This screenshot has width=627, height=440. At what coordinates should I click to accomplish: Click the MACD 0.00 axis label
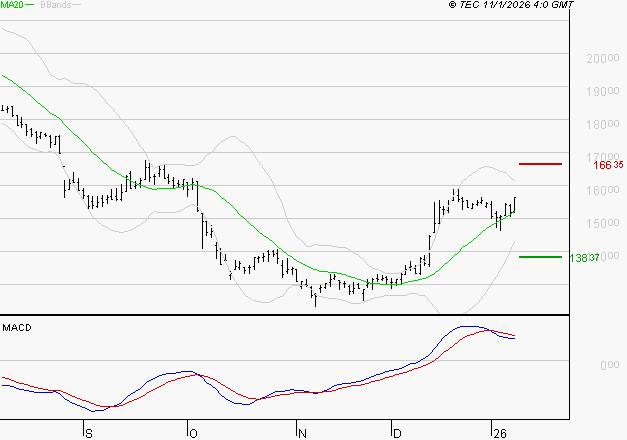click(x=610, y=365)
